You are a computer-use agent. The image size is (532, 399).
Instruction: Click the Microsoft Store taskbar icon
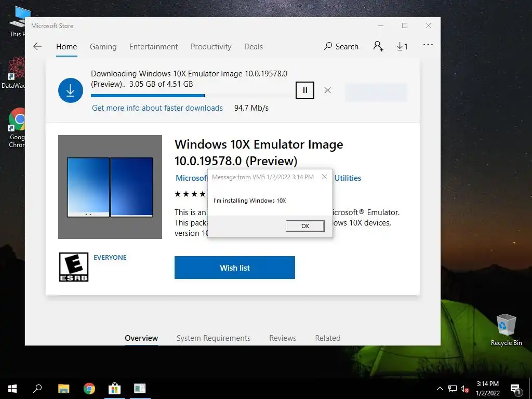[x=114, y=389]
